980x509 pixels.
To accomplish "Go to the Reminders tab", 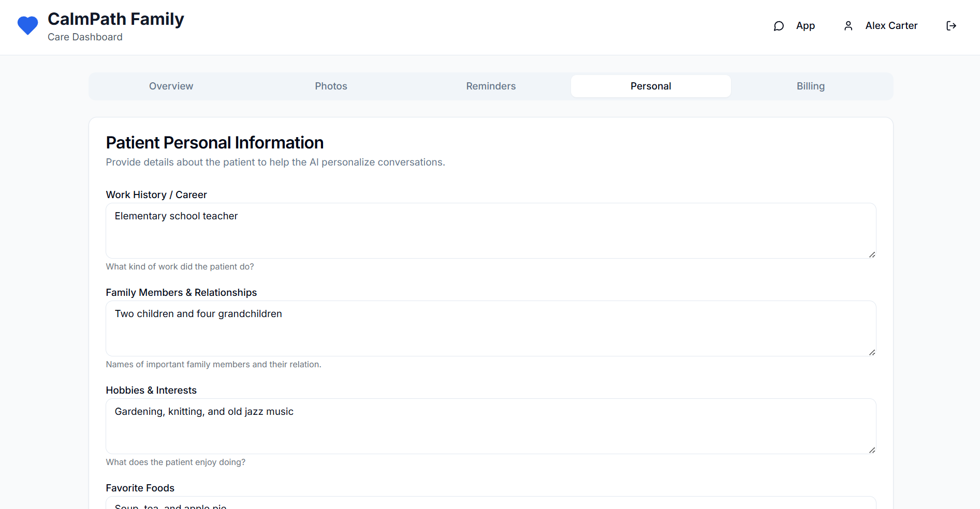I will (491, 86).
